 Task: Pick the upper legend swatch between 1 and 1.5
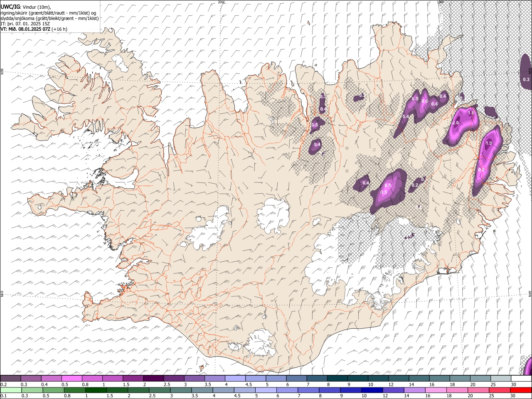[112, 379]
